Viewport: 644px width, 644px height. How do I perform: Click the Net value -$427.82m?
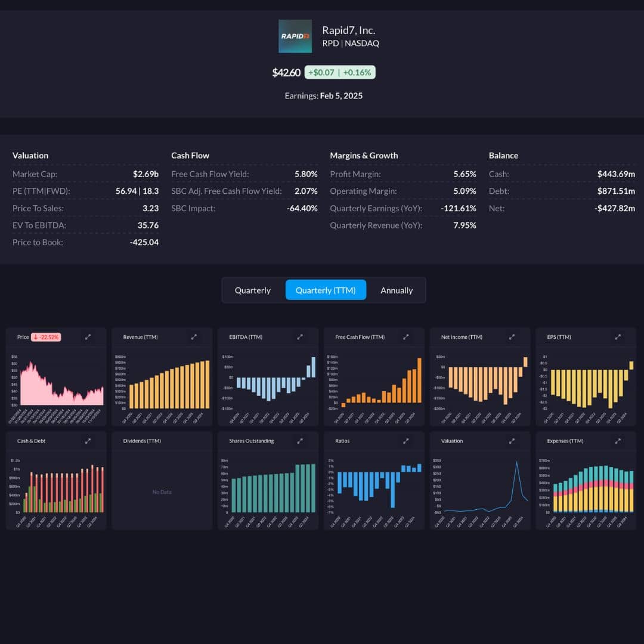615,208
